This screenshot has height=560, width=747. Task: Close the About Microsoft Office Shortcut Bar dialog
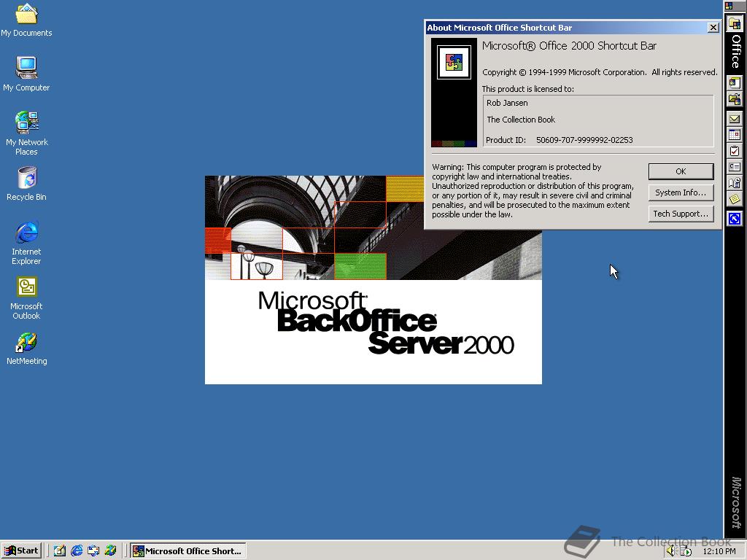(713, 28)
